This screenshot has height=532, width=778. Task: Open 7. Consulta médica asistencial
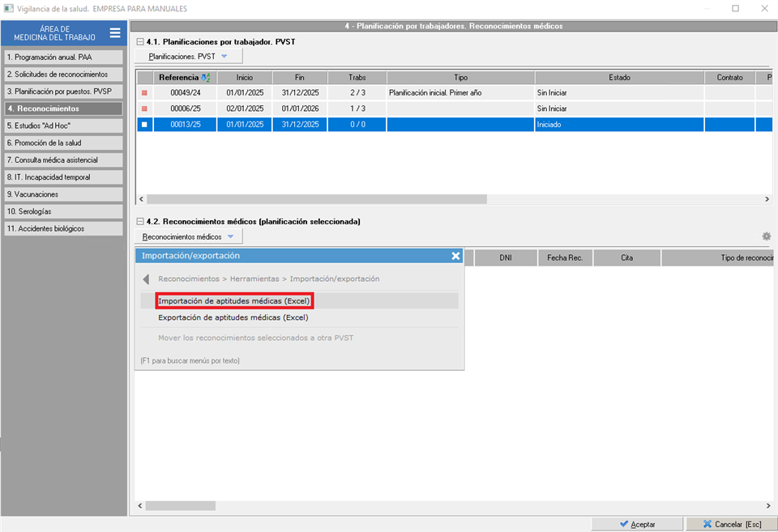[63, 160]
